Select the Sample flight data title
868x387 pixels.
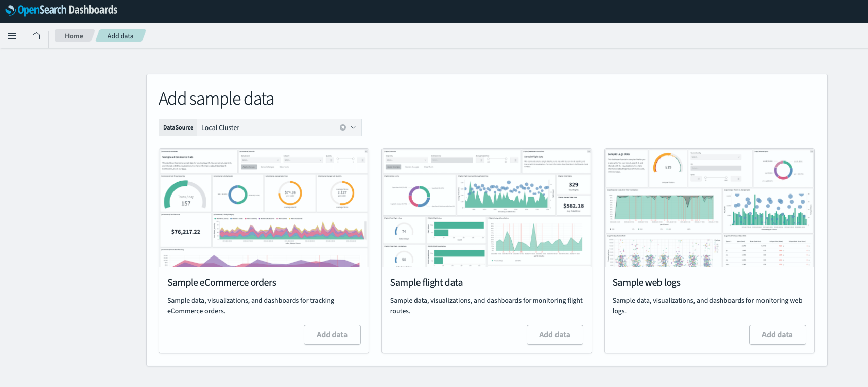426,283
